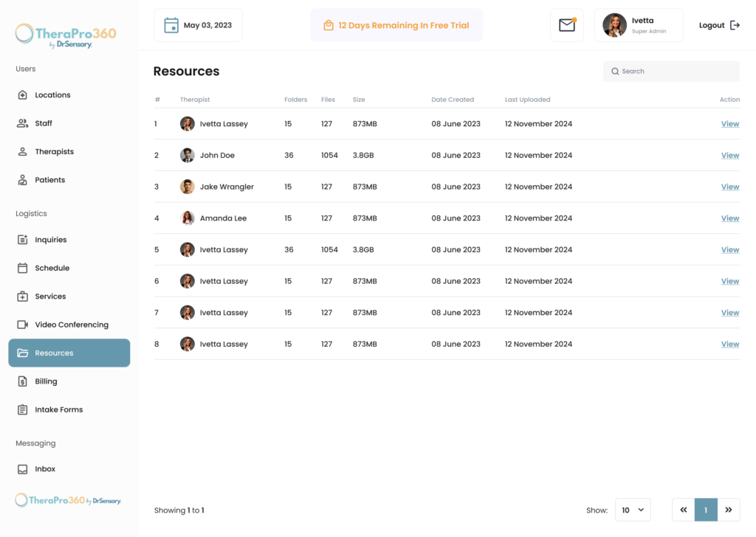
Task: Click Ivetta's profile photo in header
Action: (x=615, y=25)
